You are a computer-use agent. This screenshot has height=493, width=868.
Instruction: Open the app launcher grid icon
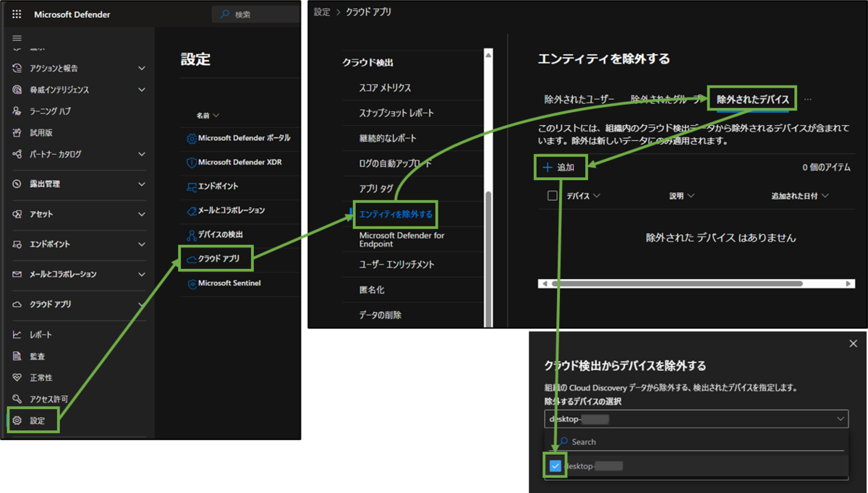[17, 14]
